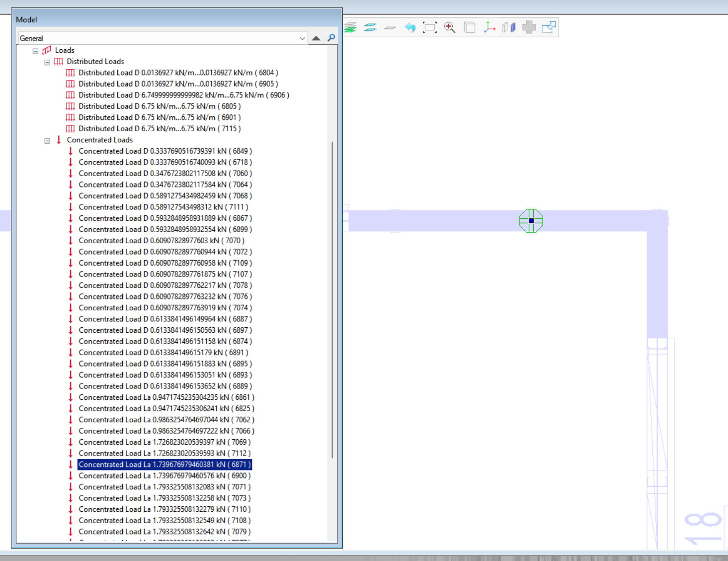
Task: Click the 3D box view icon
Action: tap(470, 28)
